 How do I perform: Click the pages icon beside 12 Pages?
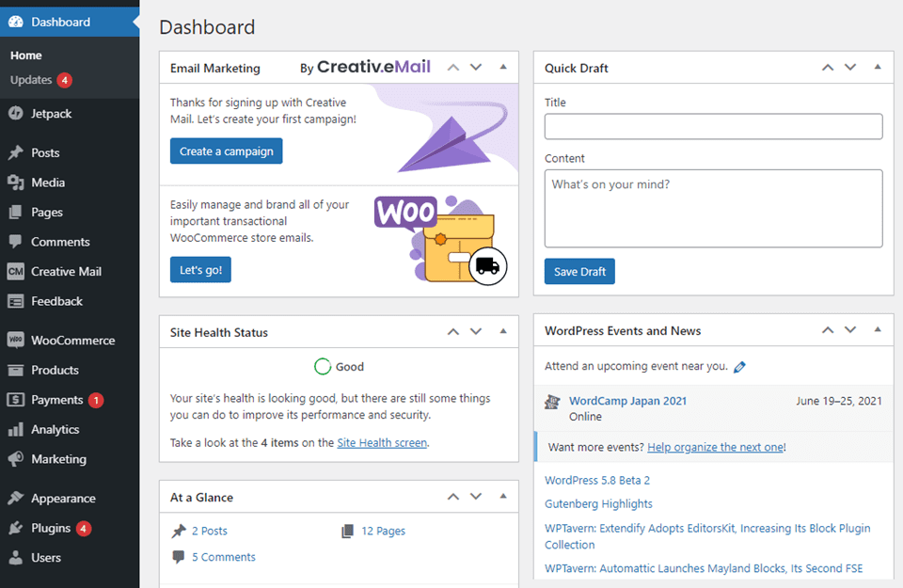point(348,531)
